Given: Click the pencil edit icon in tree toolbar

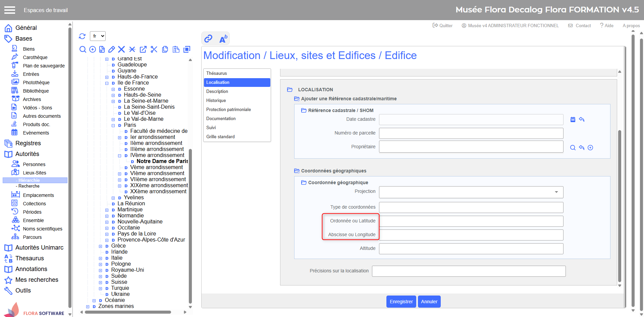Looking at the screenshot, I should [x=112, y=50].
